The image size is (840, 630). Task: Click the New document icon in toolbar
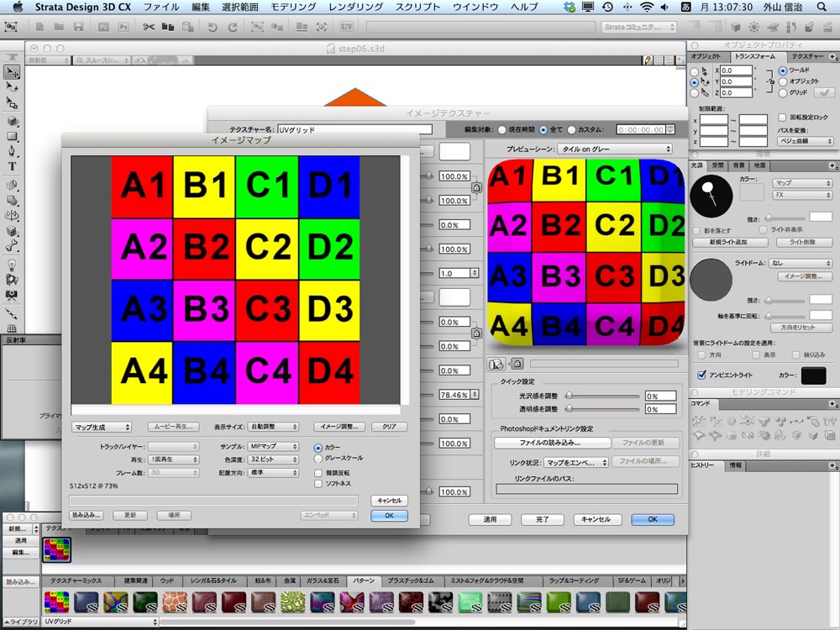(x=39, y=27)
